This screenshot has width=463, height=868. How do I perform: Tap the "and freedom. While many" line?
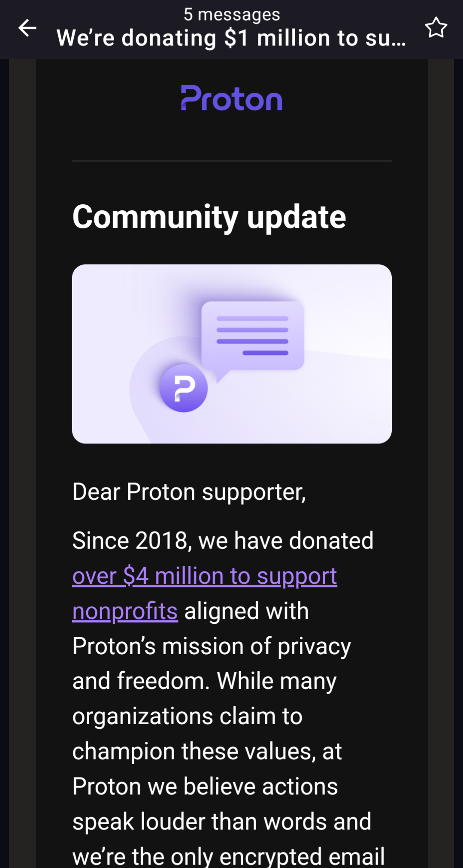(x=204, y=681)
